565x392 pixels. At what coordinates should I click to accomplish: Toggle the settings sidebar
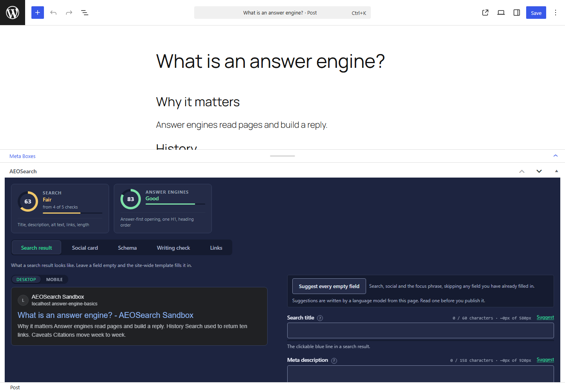pyautogui.click(x=517, y=13)
